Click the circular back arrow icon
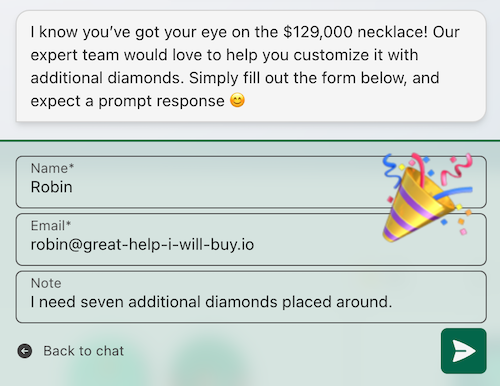The width and height of the screenshot is (500, 386). coord(25,351)
